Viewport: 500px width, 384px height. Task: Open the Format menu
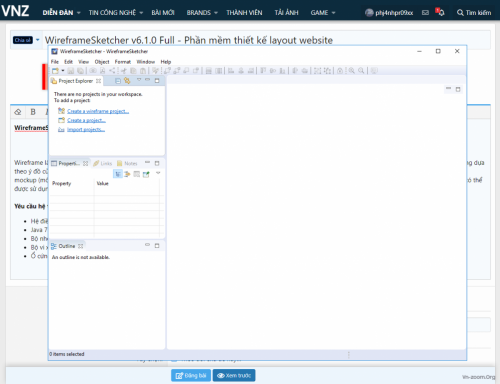(123, 62)
